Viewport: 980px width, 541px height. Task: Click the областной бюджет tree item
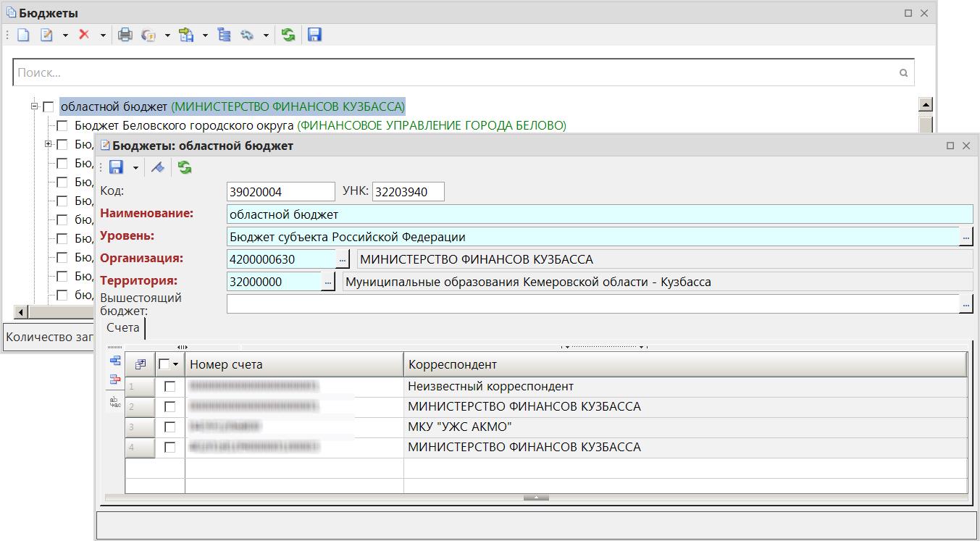tap(233, 107)
